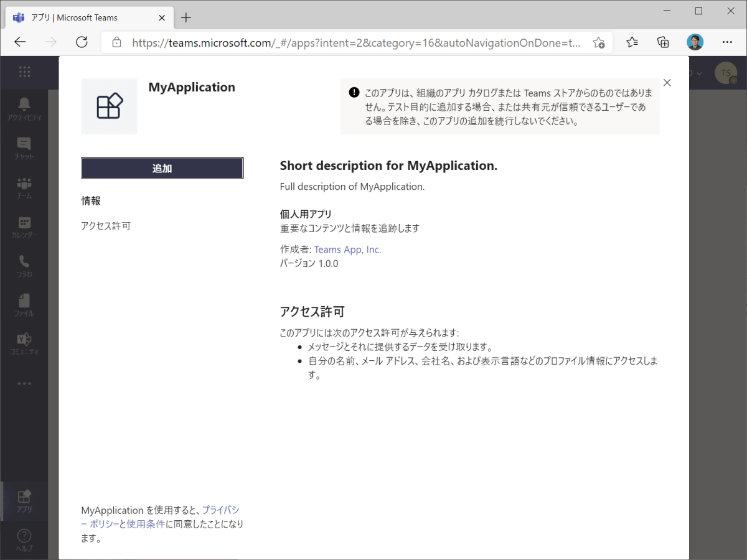Open the phone calls icon in Teams sidebar
This screenshot has width=747, height=560.
[24, 266]
